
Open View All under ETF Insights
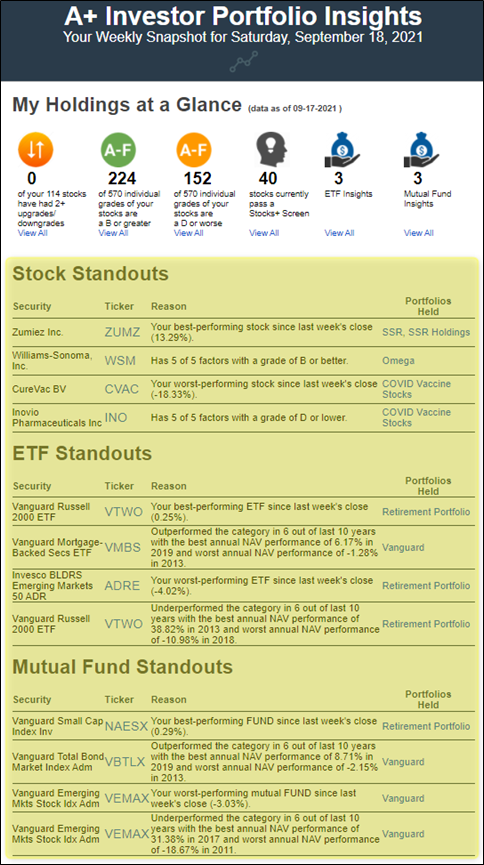coord(339,233)
